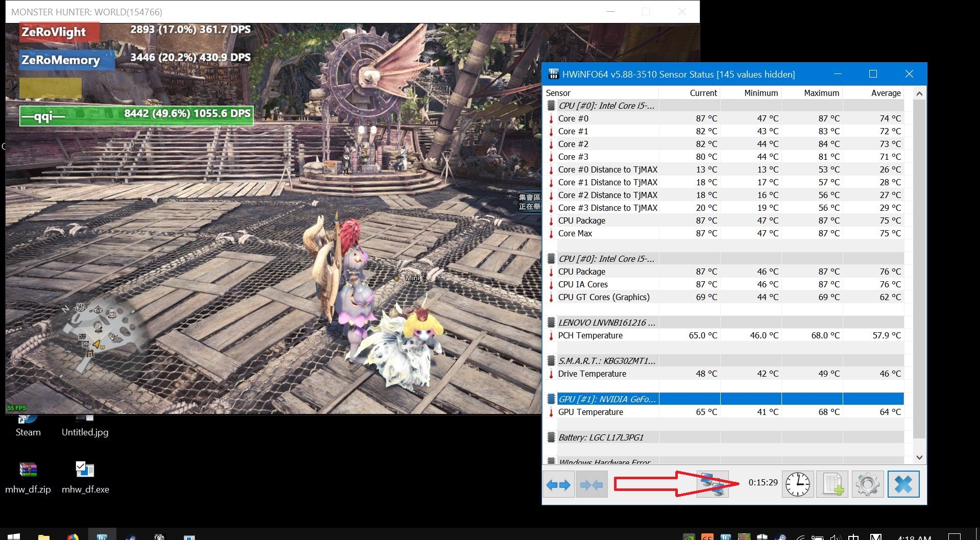
Task: Click the thermometer icon beside Drive Temperature
Action: pyautogui.click(x=551, y=374)
